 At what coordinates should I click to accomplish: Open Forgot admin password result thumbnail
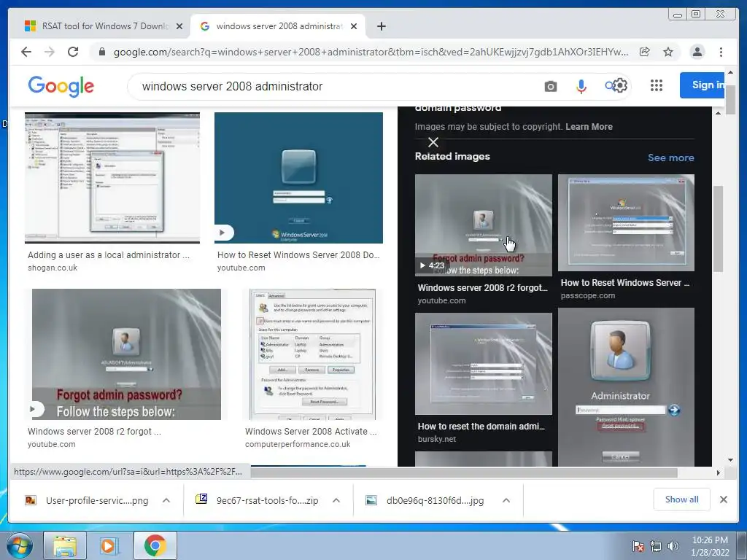pyautogui.click(x=126, y=354)
